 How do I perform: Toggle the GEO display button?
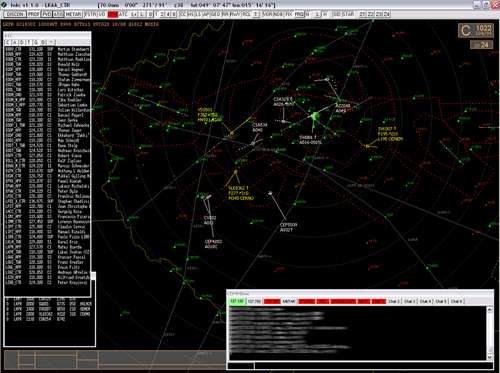[216, 14]
